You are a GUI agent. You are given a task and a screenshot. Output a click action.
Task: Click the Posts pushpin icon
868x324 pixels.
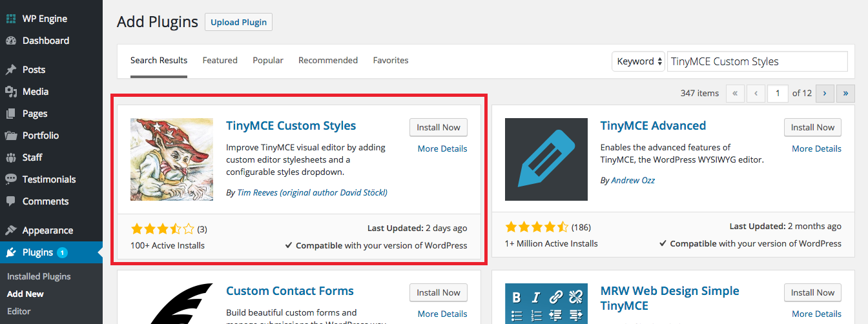click(x=11, y=70)
